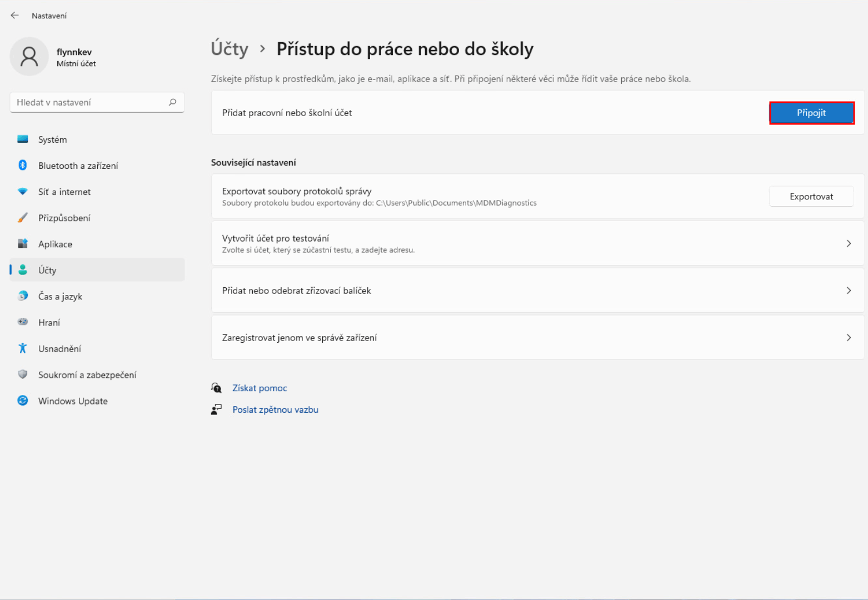This screenshot has width=868, height=600.
Task: Open the Získat pomoc link
Action: [x=260, y=388]
